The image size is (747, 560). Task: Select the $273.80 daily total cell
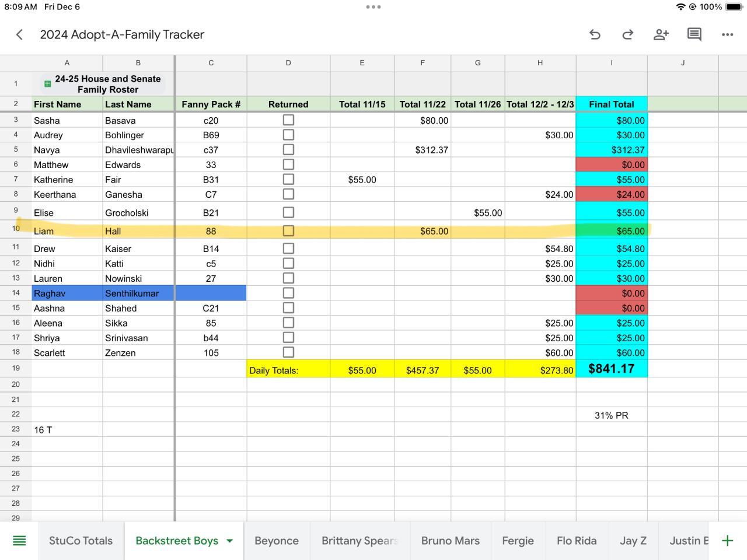[540, 369]
